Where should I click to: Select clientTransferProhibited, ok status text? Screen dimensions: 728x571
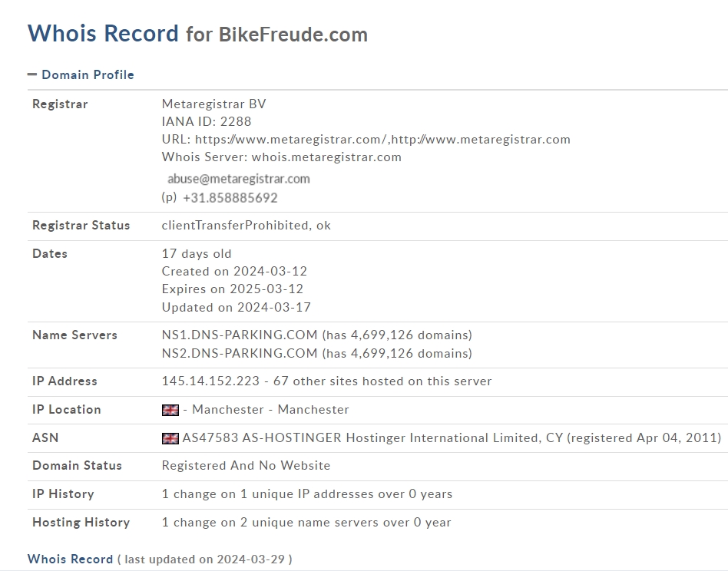click(246, 226)
